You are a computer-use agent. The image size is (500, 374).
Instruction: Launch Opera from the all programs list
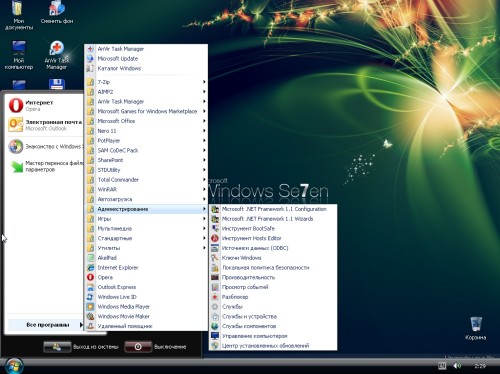(x=146, y=277)
